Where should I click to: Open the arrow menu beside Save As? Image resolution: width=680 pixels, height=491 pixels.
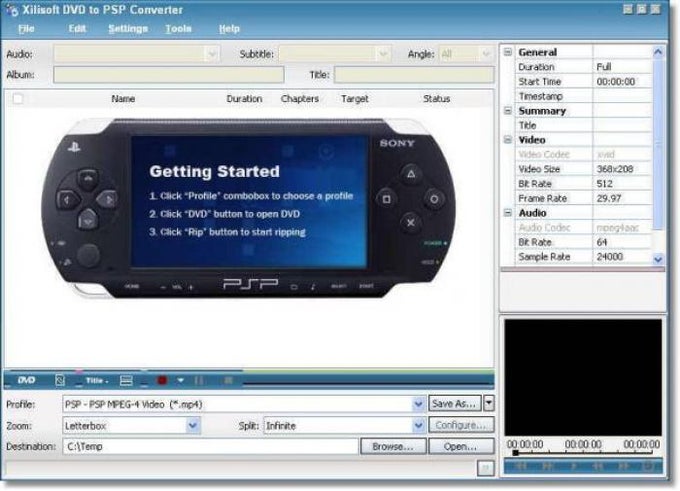[488, 403]
